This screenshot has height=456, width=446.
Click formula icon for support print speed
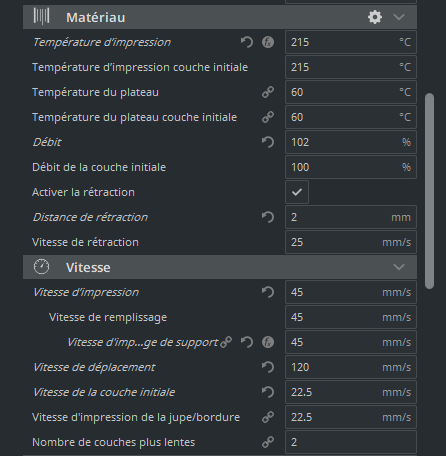(x=268, y=342)
